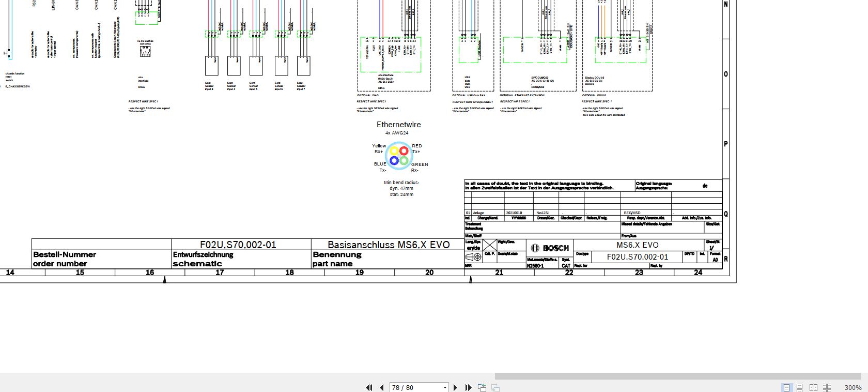This screenshot has width=868, height=392.
Task: Click the red Tx+ wire circle
Action: click(x=404, y=151)
